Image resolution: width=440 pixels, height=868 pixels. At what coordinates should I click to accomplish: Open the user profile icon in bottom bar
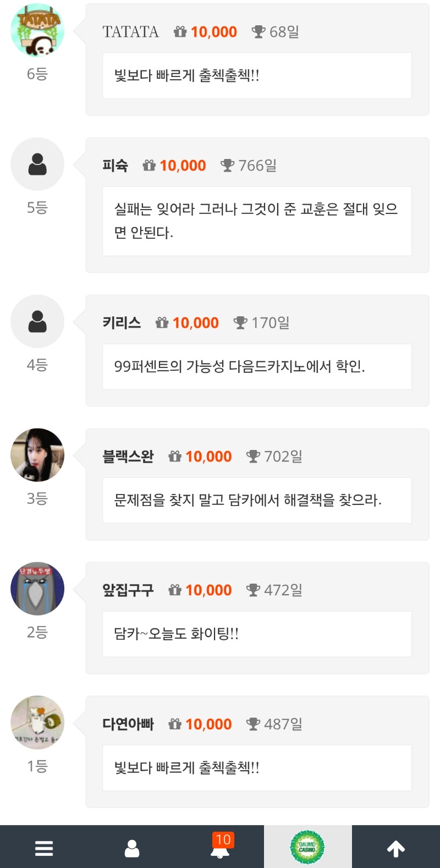pyautogui.click(x=132, y=848)
